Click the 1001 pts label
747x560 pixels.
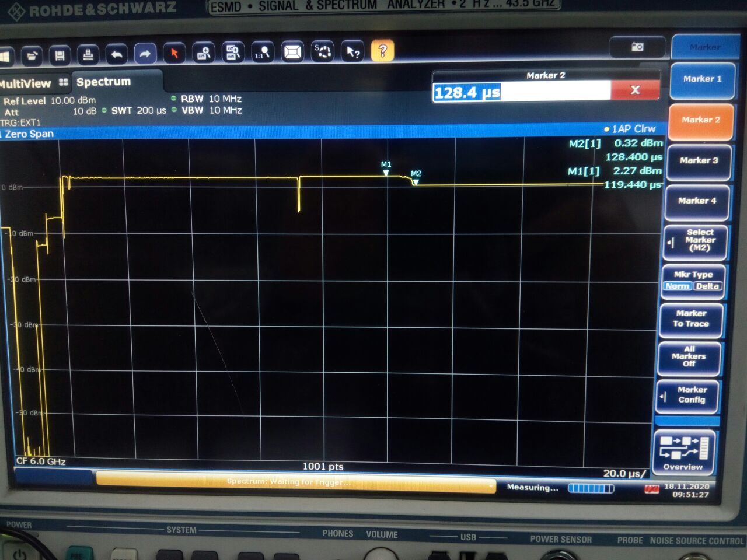pyautogui.click(x=323, y=466)
